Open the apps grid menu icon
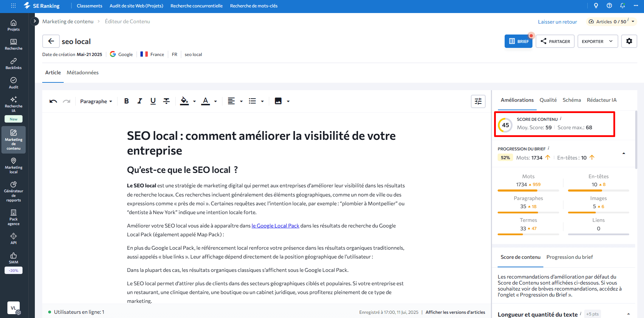644x318 pixels. [13, 6]
